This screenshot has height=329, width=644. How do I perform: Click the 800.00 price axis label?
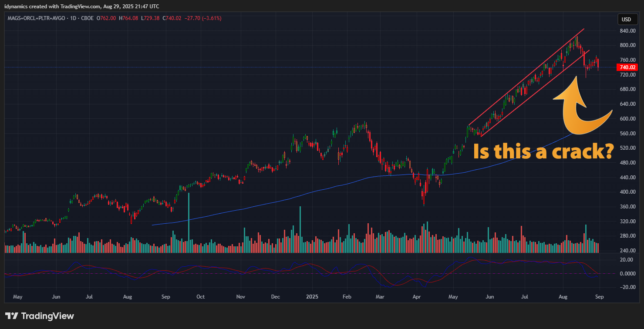627,45
